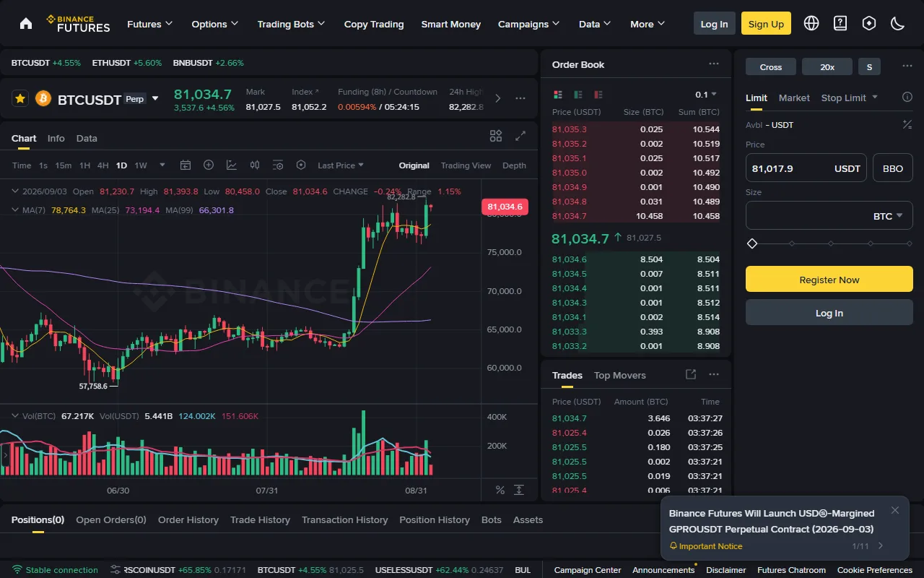The width and height of the screenshot is (924, 578).
Task: Open the order type info icon
Action: pyautogui.click(x=907, y=98)
